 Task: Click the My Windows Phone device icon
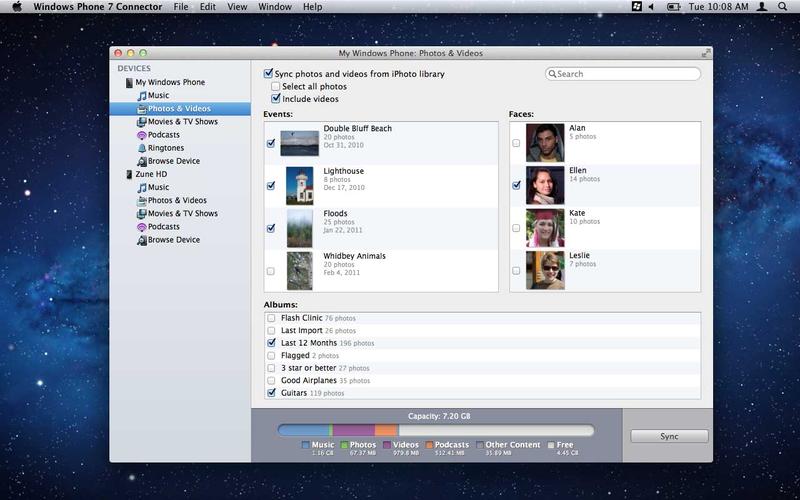pyautogui.click(x=129, y=82)
